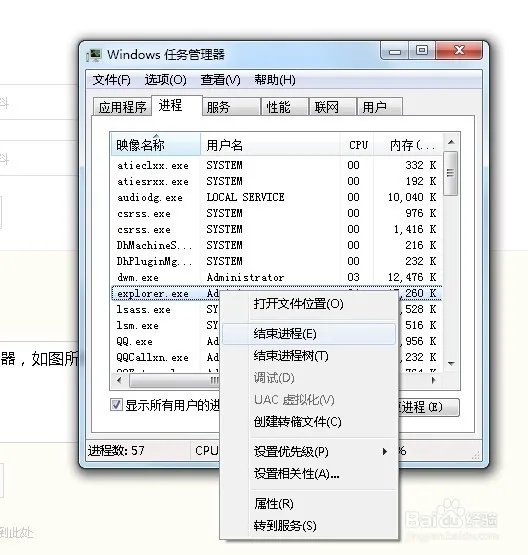528x555 pixels.
Task: Click the 结束进程(E) button at bottom right
Action: 428,407
